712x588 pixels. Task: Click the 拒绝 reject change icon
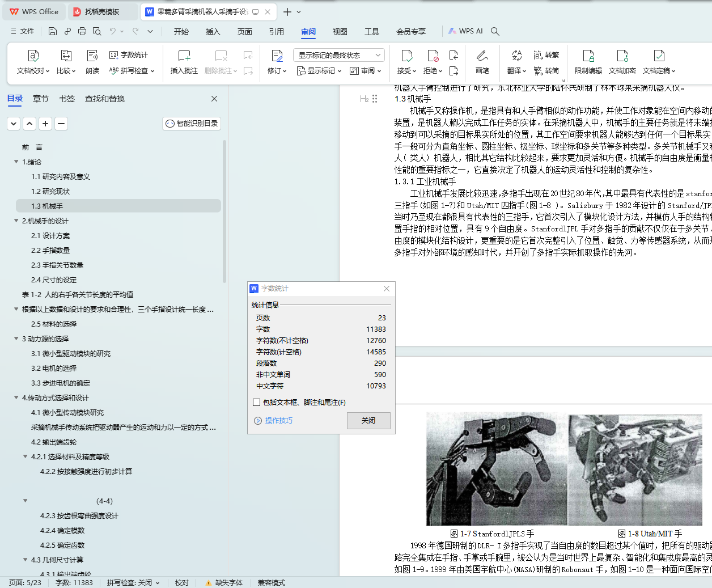click(x=433, y=56)
